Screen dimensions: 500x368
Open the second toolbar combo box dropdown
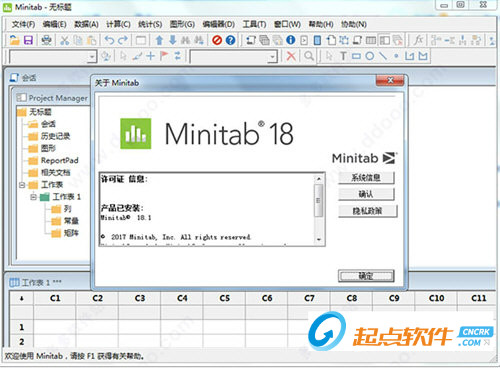(x=272, y=57)
